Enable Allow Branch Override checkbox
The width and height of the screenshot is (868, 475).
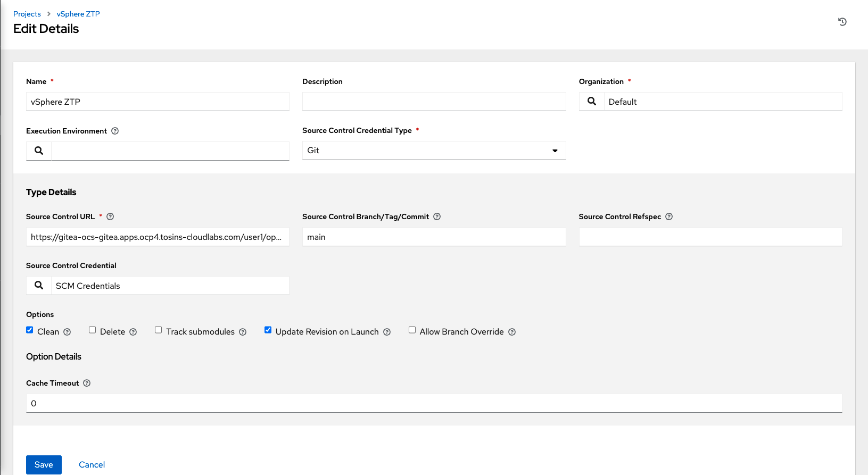[x=412, y=330]
